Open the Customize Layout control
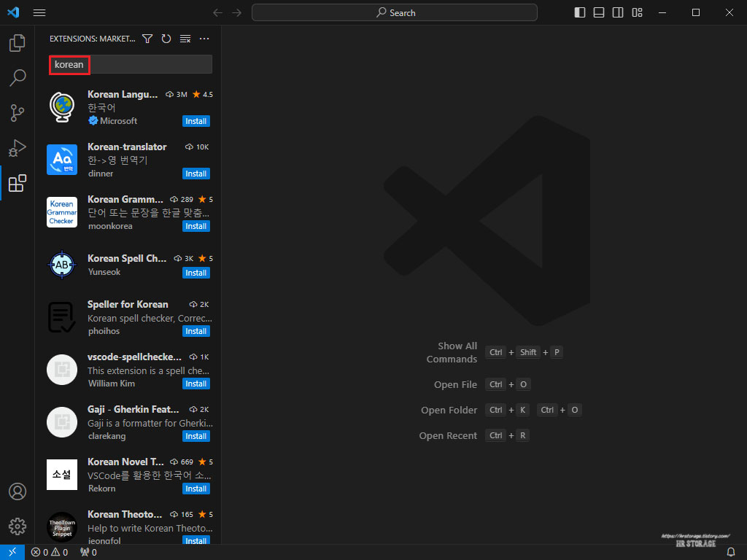This screenshot has height=560, width=747. point(637,13)
